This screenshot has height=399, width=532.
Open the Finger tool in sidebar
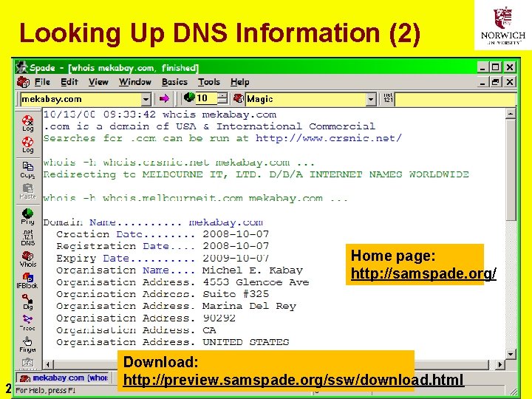[28, 345]
